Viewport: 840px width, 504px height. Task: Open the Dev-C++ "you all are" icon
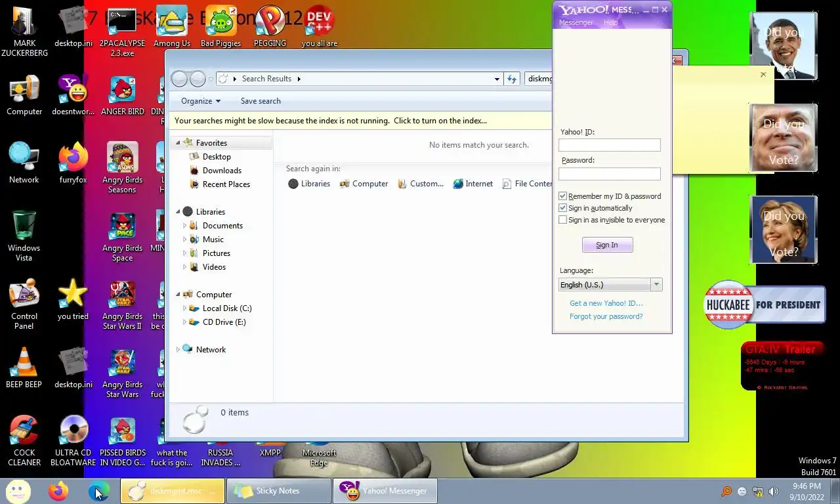click(320, 28)
